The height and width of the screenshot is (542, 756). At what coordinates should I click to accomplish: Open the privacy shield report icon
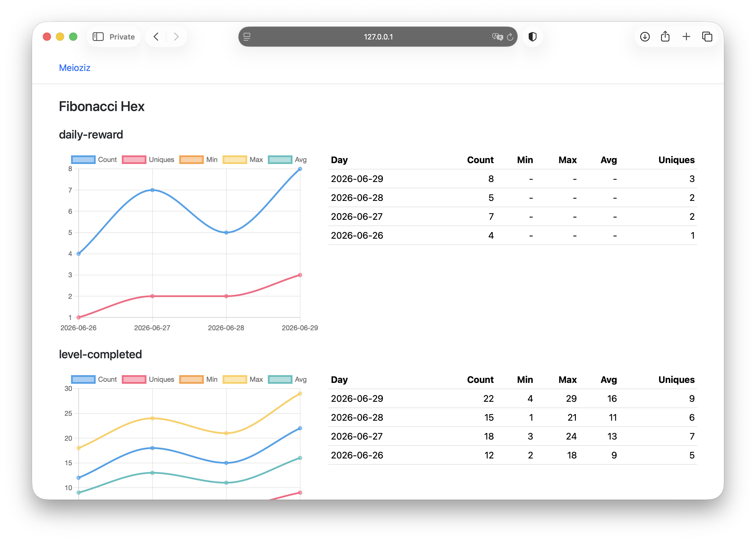(532, 37)
